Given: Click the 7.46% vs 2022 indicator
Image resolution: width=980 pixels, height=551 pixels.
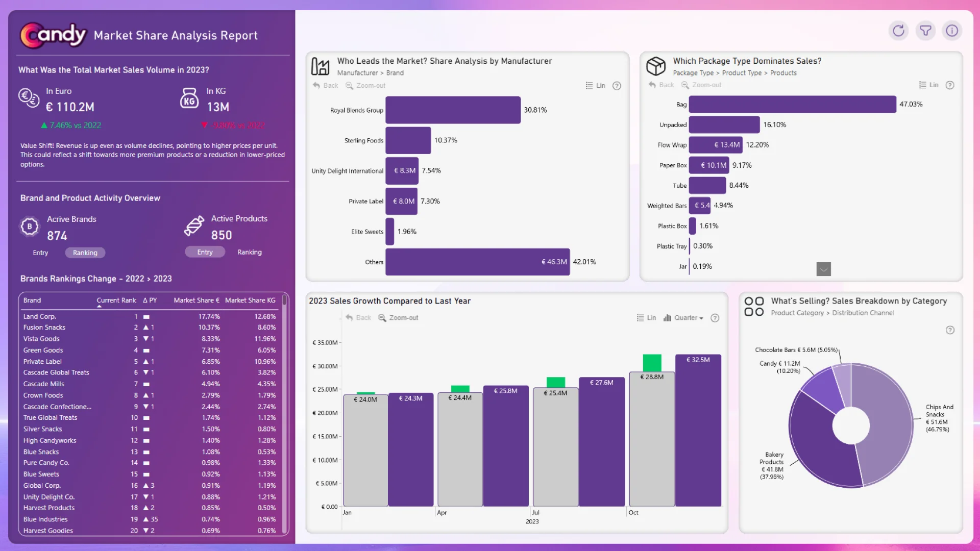Looking at the screenshot, I should 71,126.
